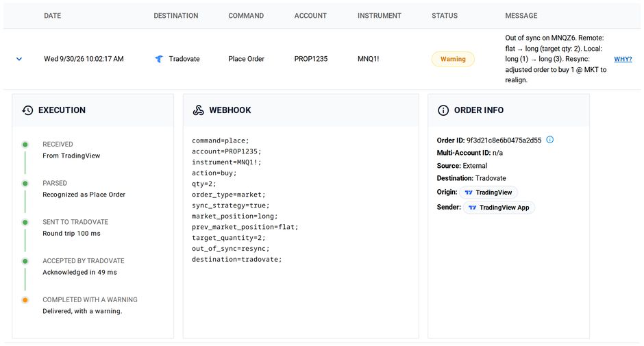Click the qty=2; webhook line
The width and height of the screenshot is (644, 346).
pos(203,184)
